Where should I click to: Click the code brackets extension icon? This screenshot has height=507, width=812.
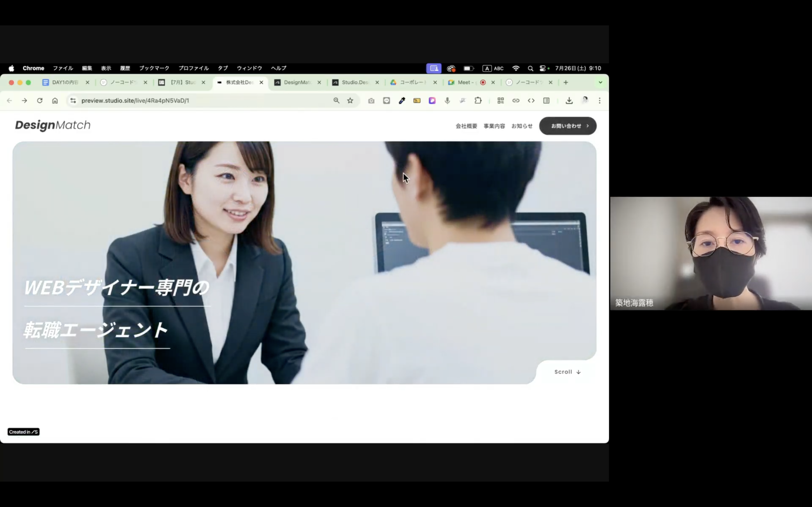(x=531, y=100)
